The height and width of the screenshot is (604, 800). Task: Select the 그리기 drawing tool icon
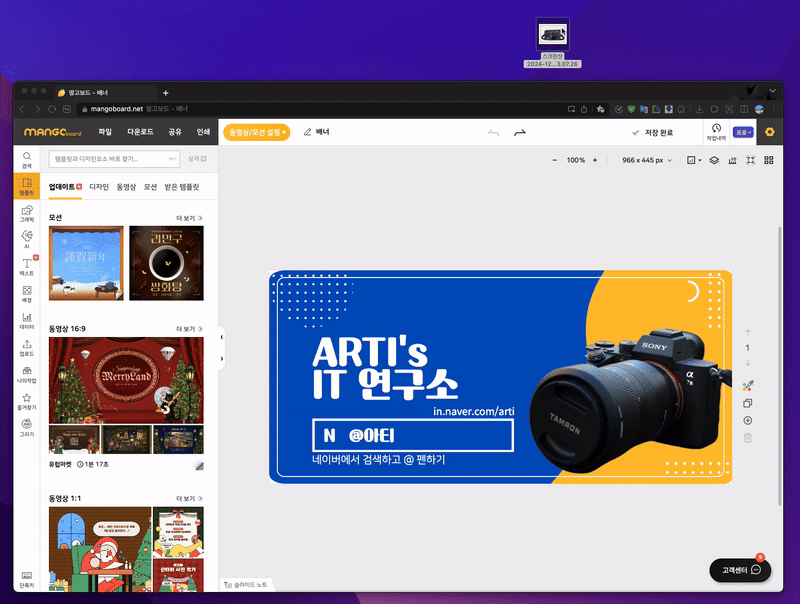point(27,427)
